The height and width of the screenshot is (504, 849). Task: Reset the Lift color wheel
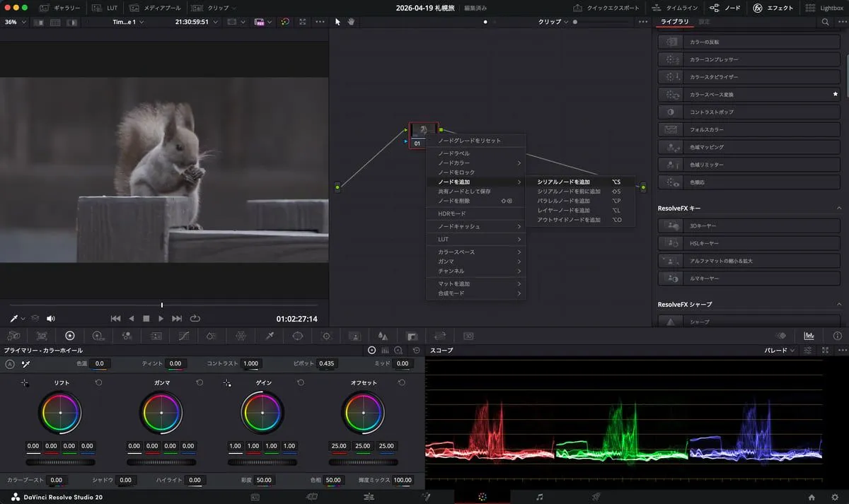(x=98, y=382)
